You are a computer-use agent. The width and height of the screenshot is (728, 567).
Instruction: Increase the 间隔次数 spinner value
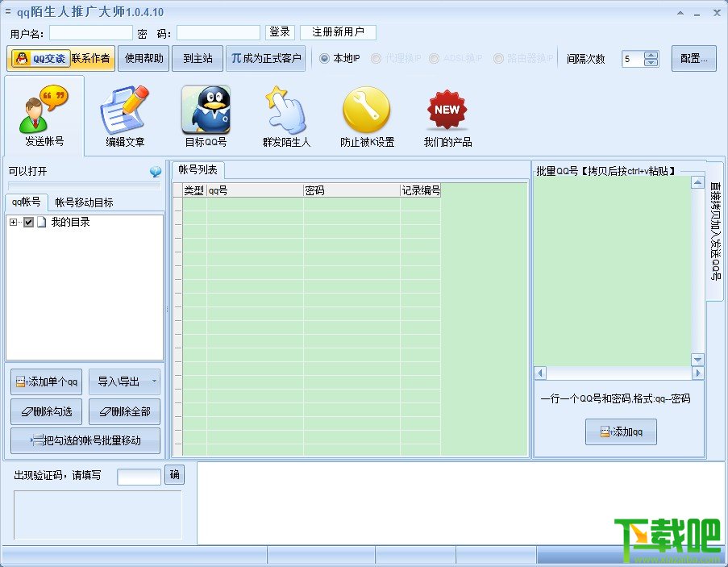click(x=651, y=55)
